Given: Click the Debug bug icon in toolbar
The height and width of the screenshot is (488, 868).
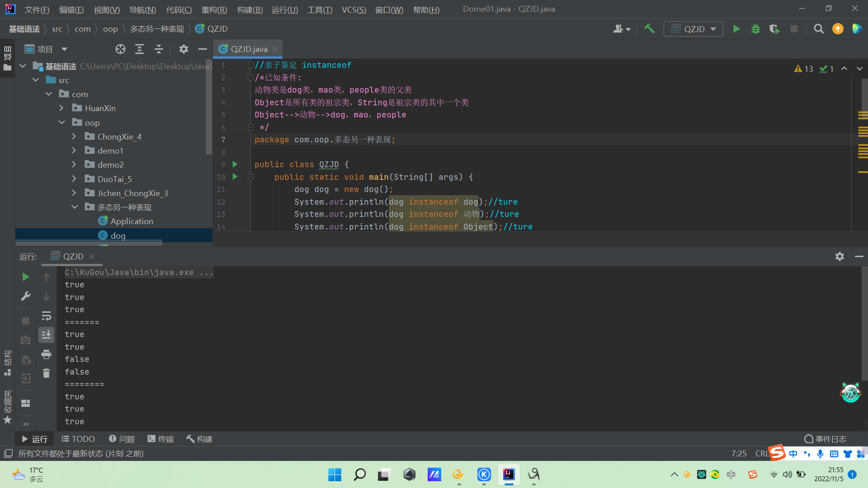Looking at the screenshot, I should tap(755, 29).
